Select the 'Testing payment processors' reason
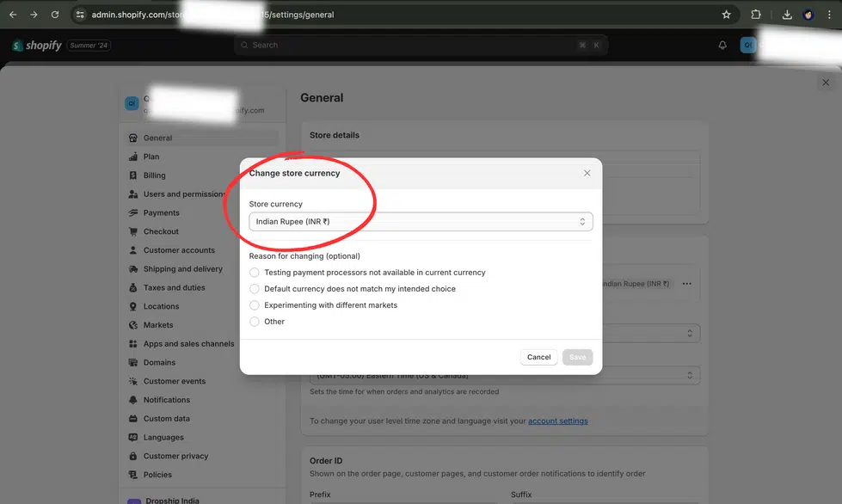Image resolution: width=842 pixels, height=504 pixels. tap(254, 272)
